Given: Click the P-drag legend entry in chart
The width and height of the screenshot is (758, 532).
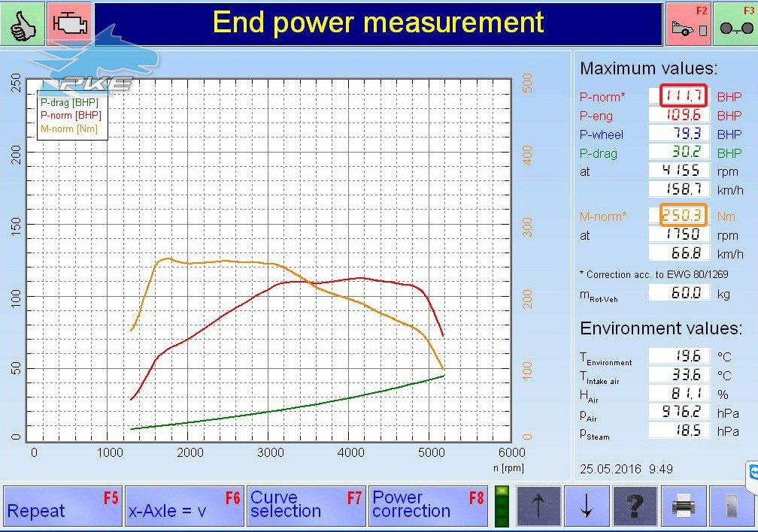Looking at the screenshot, I should [x=69, y=102].
